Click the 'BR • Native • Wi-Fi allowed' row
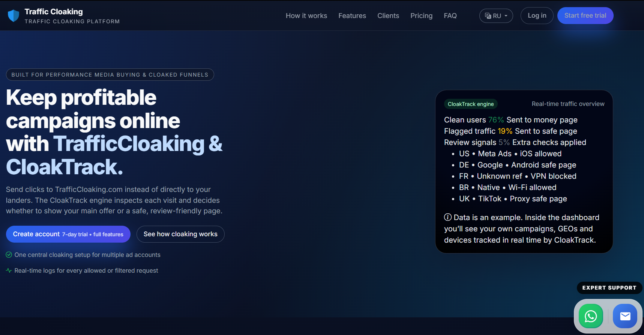Image resolution: width=644 pixels, height=335 pixels. click(508, 187)
